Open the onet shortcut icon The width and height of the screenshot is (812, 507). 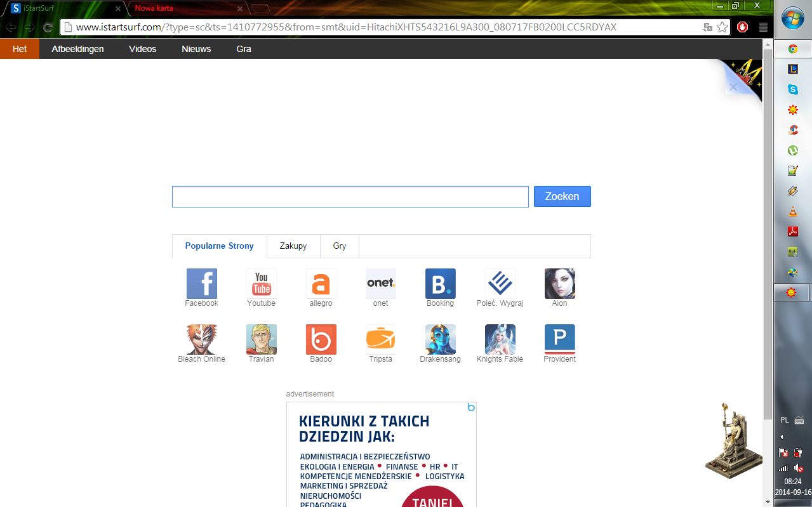point(381,283)
